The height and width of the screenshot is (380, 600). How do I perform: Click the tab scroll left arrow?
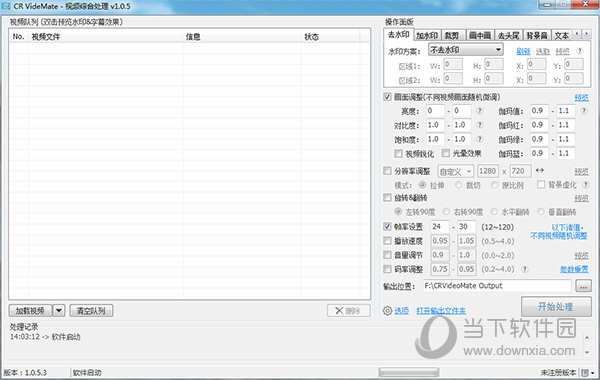pos(577,34)
